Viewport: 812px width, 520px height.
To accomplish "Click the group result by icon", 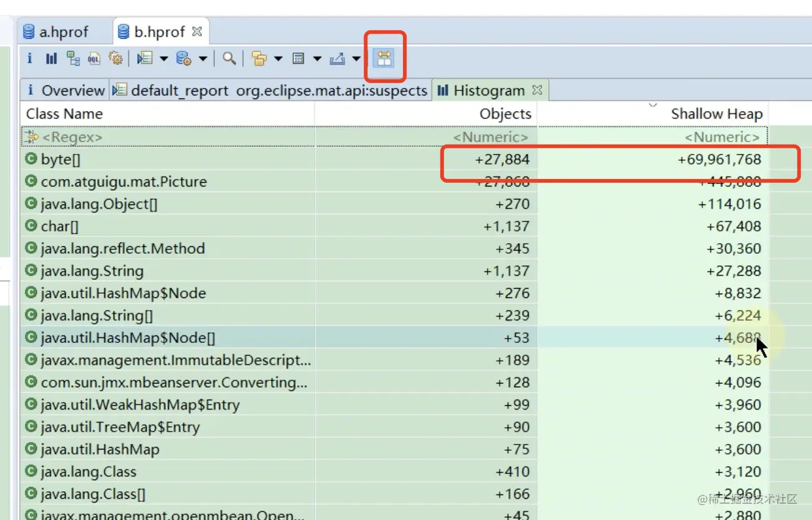I will tap(259, 59).
